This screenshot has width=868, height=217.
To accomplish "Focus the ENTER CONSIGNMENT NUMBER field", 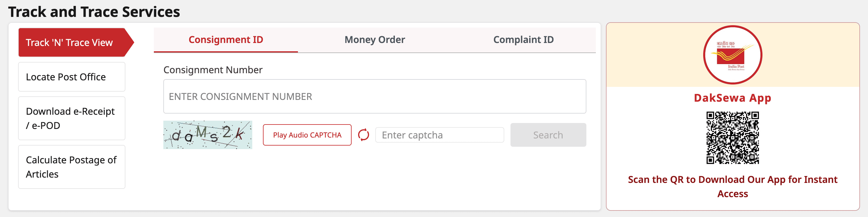I will (x=375, y=96).
